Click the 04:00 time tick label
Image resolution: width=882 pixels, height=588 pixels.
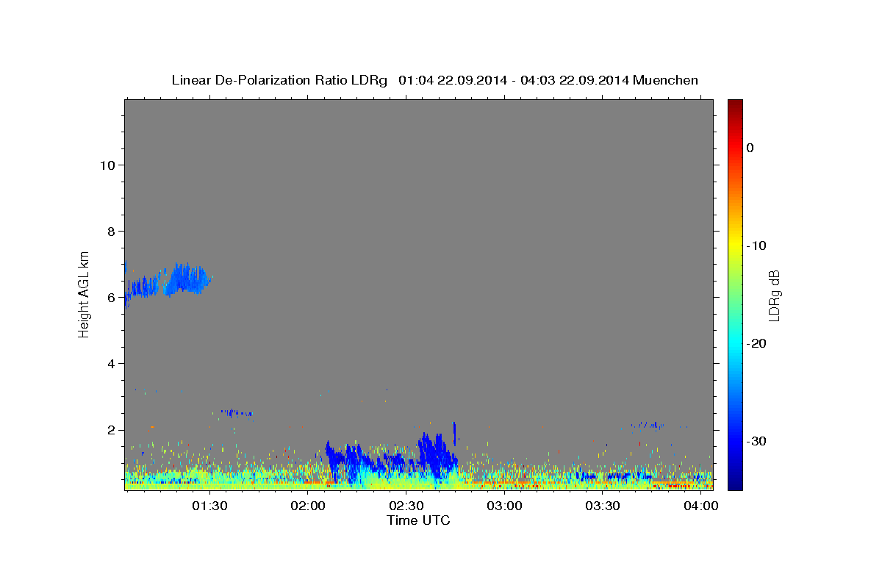701,506
